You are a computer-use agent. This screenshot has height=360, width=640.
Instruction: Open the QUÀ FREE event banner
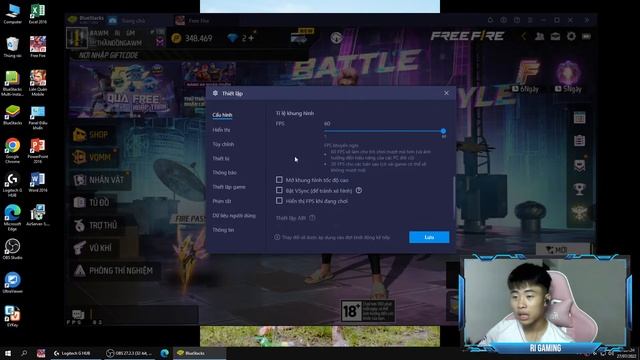coord(122,89)
